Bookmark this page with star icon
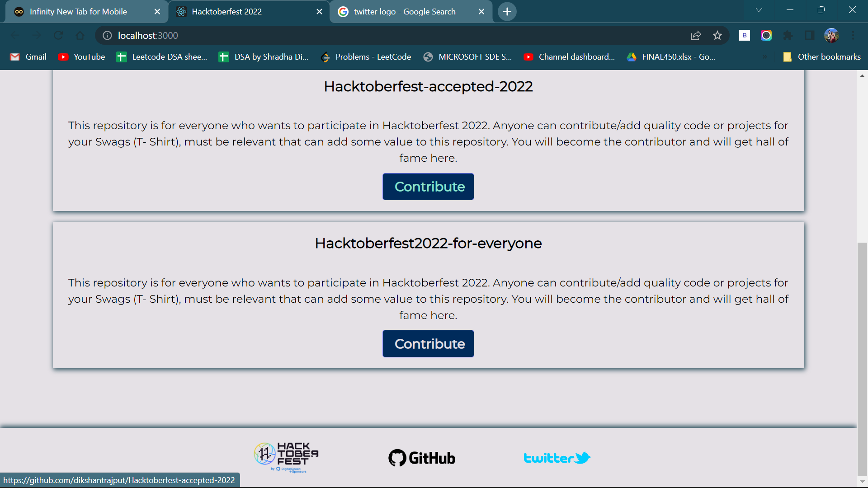Viewport: 868px width, 488px height. 717,35
